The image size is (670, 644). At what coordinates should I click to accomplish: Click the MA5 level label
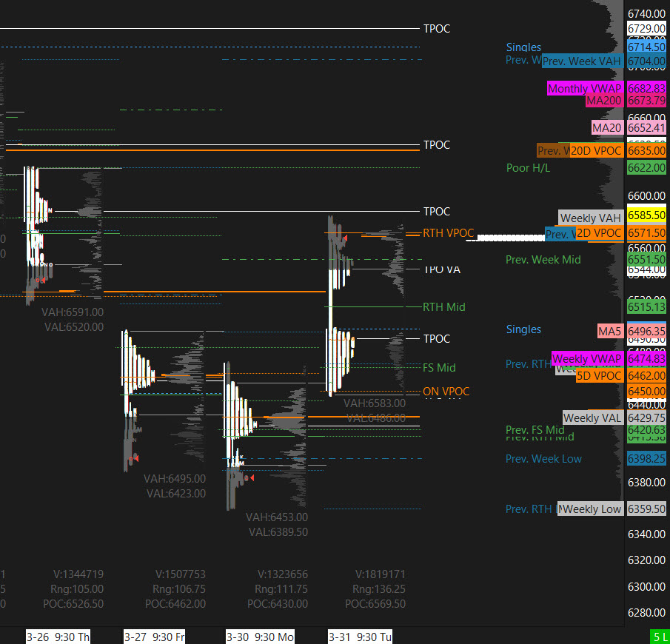point(610,332)
